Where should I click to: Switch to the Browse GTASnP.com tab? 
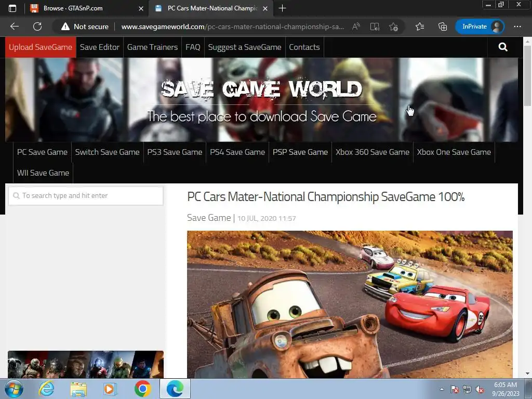point(87,8)
